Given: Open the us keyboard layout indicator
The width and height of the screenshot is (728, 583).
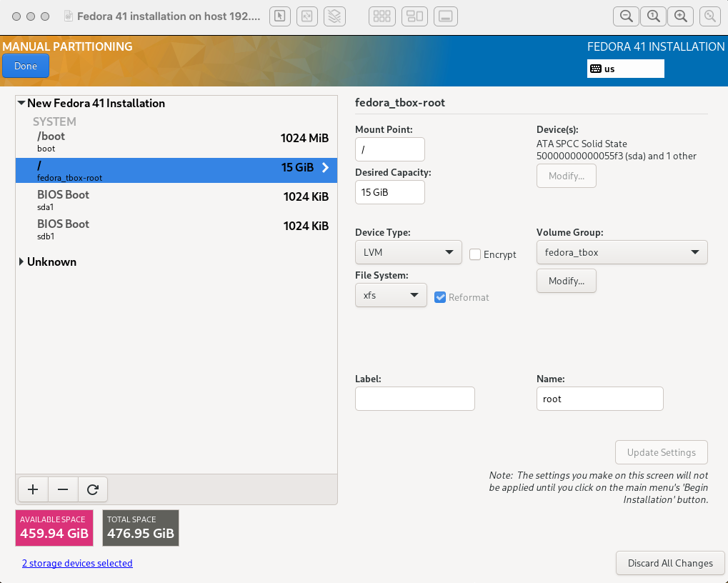Looking at the screenshot, I should point(625,69).
